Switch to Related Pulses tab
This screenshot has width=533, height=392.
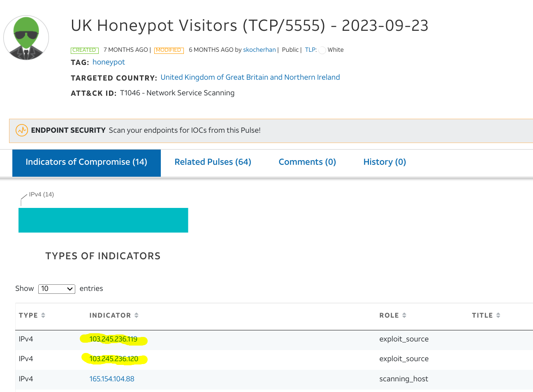click(213, 162)
